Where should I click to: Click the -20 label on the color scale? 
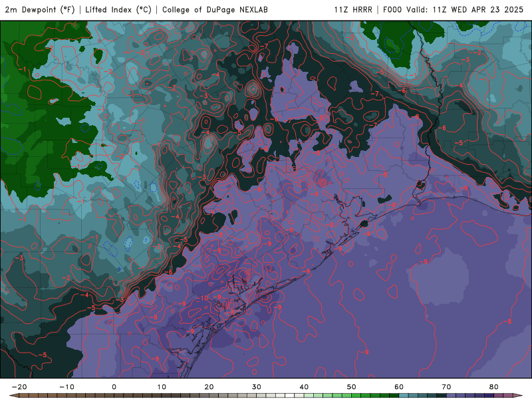19,387
